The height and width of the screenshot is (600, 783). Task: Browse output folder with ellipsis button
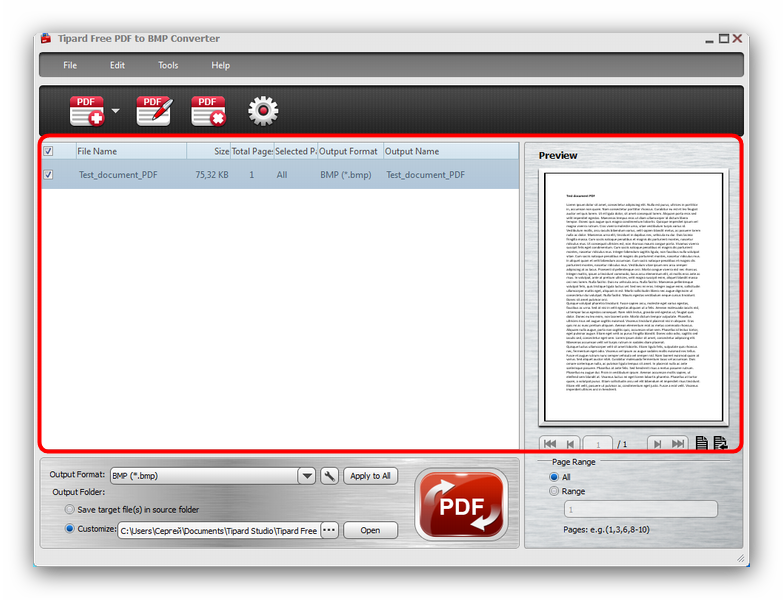(x=329, y=530)
